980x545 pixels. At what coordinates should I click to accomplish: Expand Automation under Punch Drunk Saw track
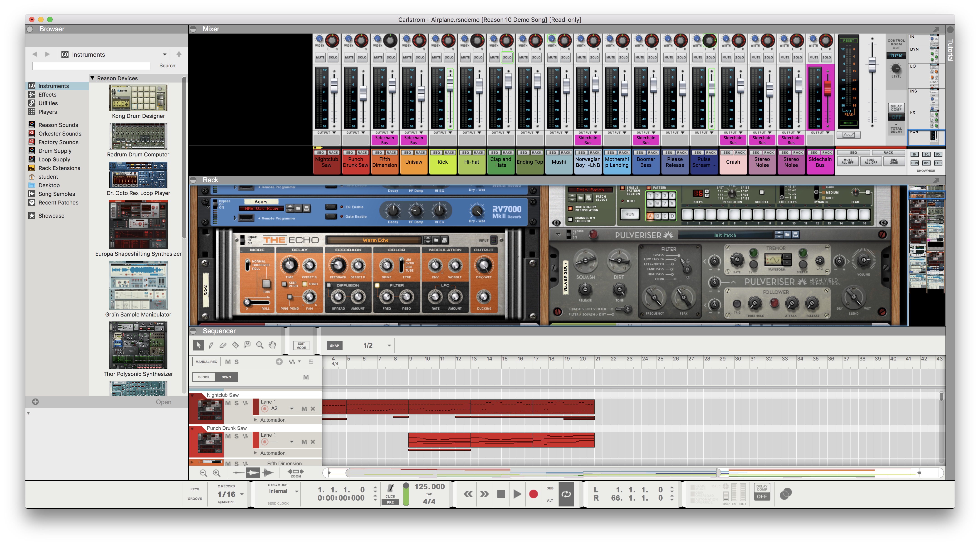[x=256, y=453]
